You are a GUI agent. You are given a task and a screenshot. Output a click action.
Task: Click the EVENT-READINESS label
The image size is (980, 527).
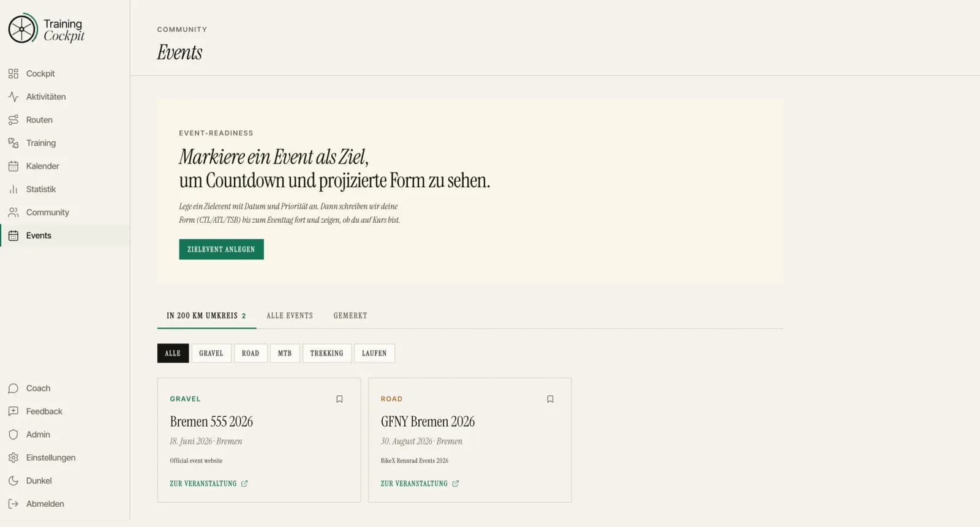point(216,133)
